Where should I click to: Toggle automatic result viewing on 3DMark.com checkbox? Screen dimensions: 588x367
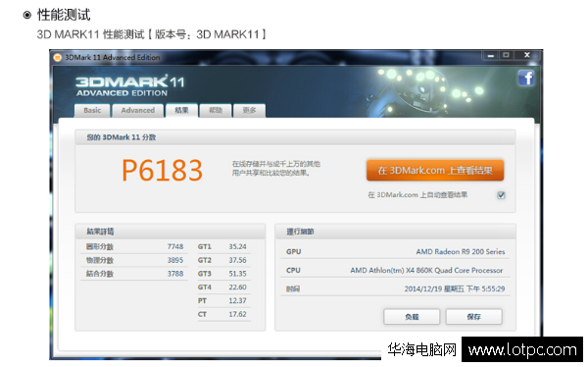tap(501, 195)
